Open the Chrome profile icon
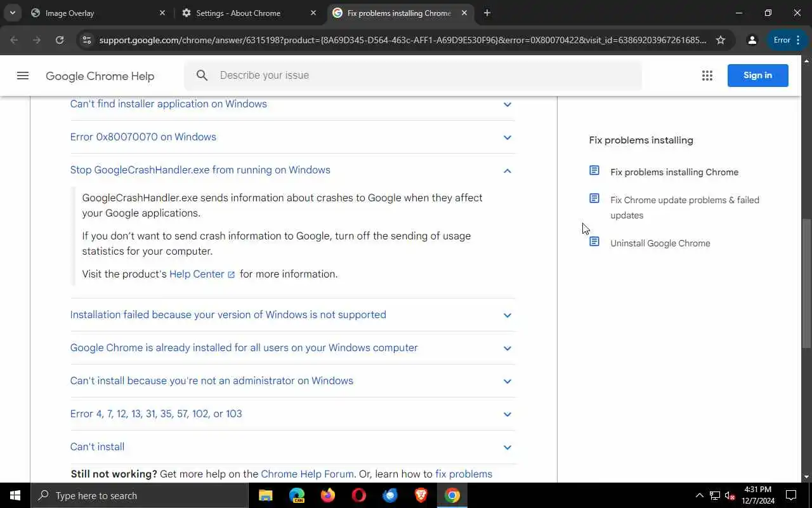This screenshot has width=812, height=508. click(x=752, y=40)
